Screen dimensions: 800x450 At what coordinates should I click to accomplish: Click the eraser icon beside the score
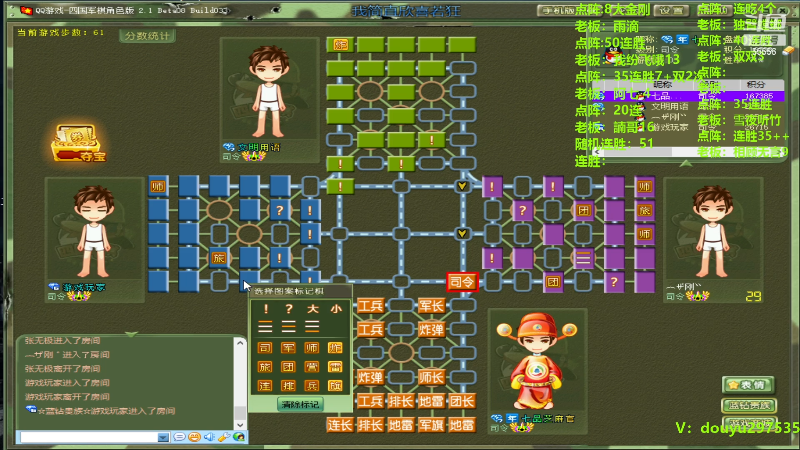(x=787, y=51)
